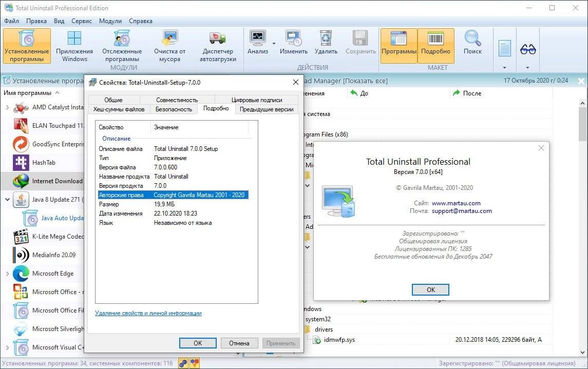Select the Авторские права property row
This screenshot has width=588, height=369.
pyautogui.click(x=173, y=195)
